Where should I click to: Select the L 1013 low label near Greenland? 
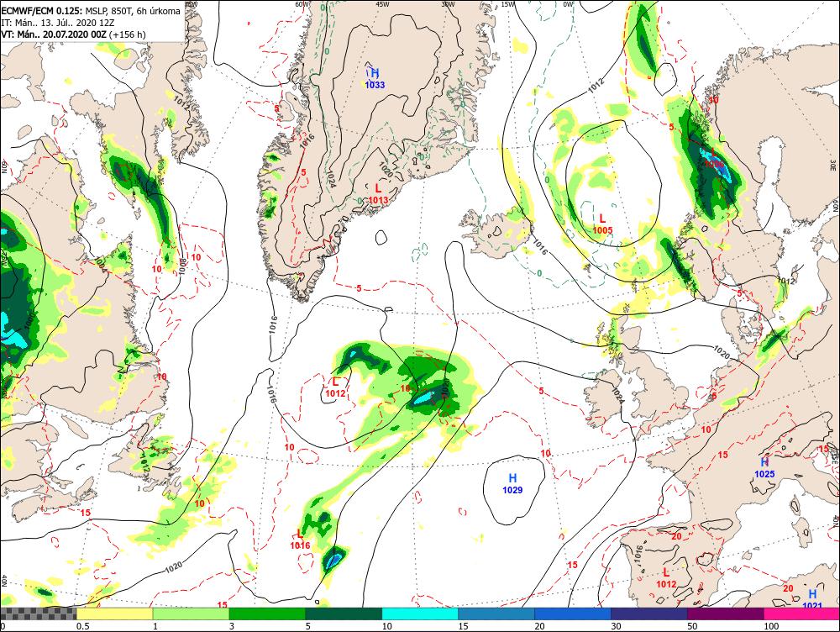tap(378, 193)
